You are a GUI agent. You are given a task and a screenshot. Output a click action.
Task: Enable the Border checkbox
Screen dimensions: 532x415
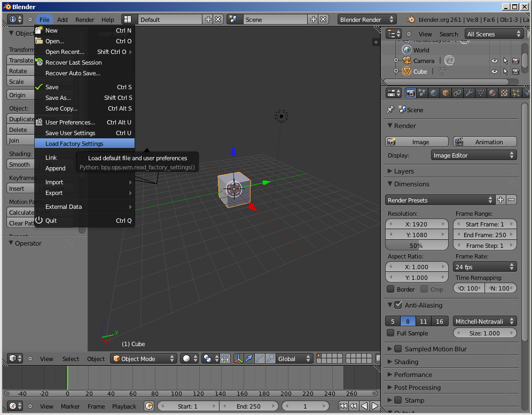(x=391, y=289)
